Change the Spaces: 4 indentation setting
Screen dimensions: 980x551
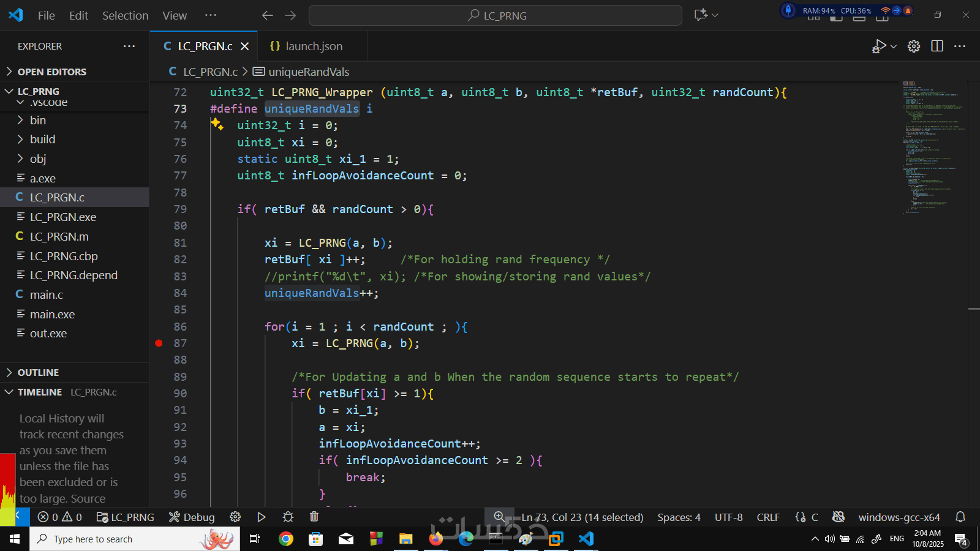pyautogui.click(x=679, y=517)
